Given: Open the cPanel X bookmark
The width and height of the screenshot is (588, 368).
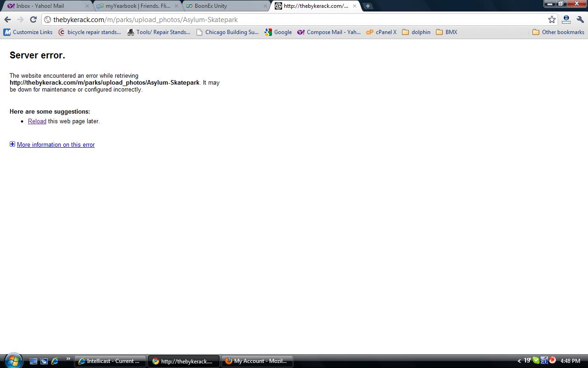Looking at the screenshot, I should click(x=381, y=32).
